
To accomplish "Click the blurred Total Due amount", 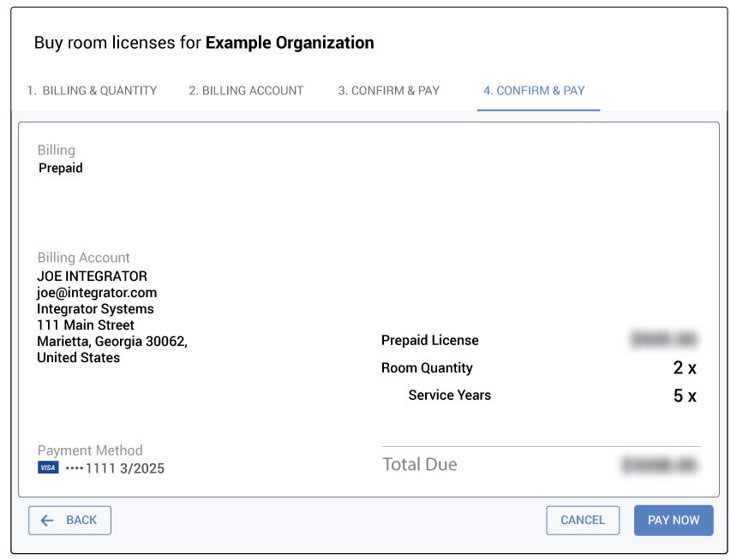I will point(659,465).
